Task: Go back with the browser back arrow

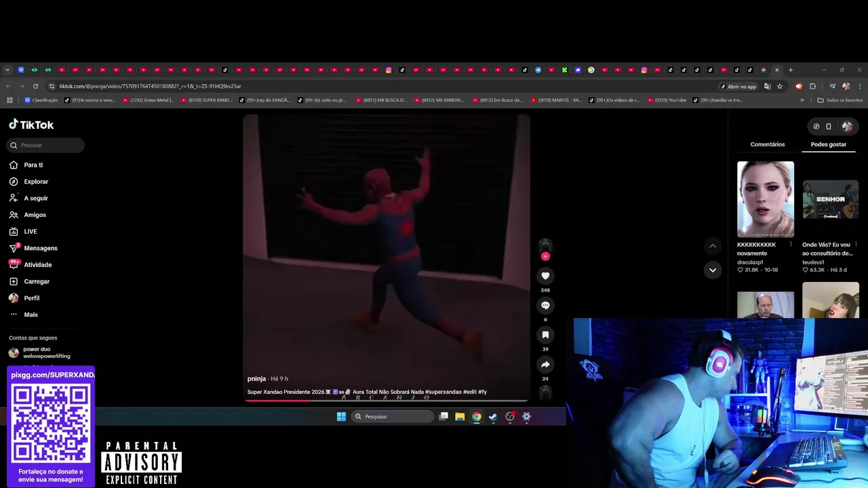Action: pos(8,86)
